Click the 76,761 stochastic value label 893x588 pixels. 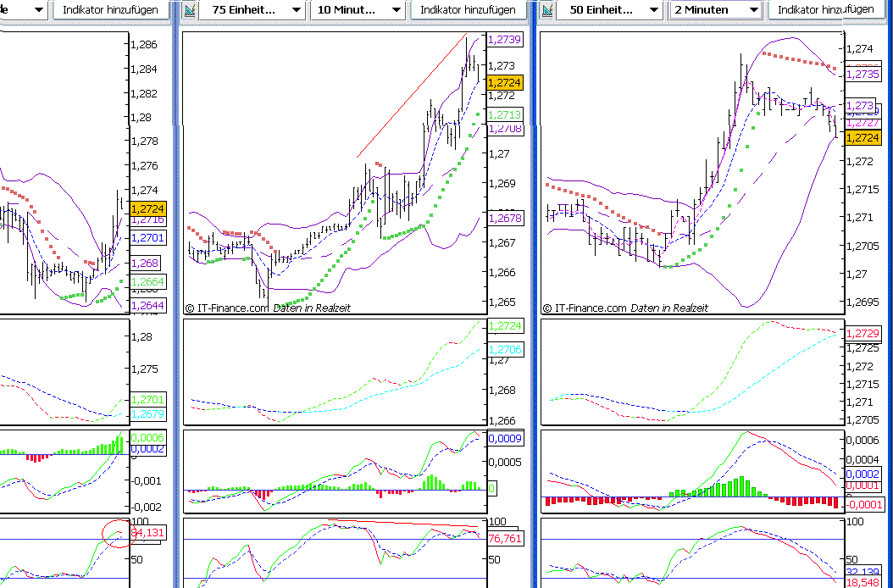point(506,538)
